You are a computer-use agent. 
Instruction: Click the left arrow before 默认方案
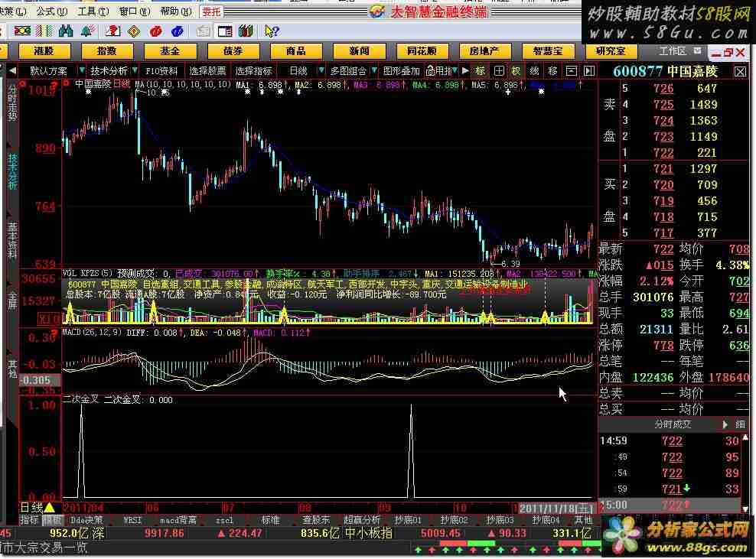click(12, 71)
